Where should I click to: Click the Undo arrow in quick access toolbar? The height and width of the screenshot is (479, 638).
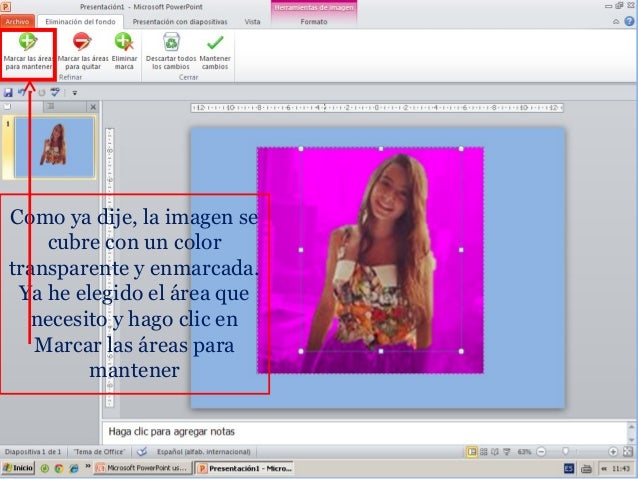pyautogui.click(x=22, y=91)
